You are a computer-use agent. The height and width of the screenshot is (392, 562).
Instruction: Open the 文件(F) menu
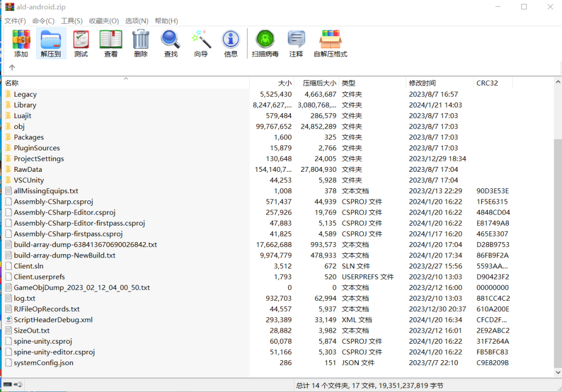(x=15, y=21)
